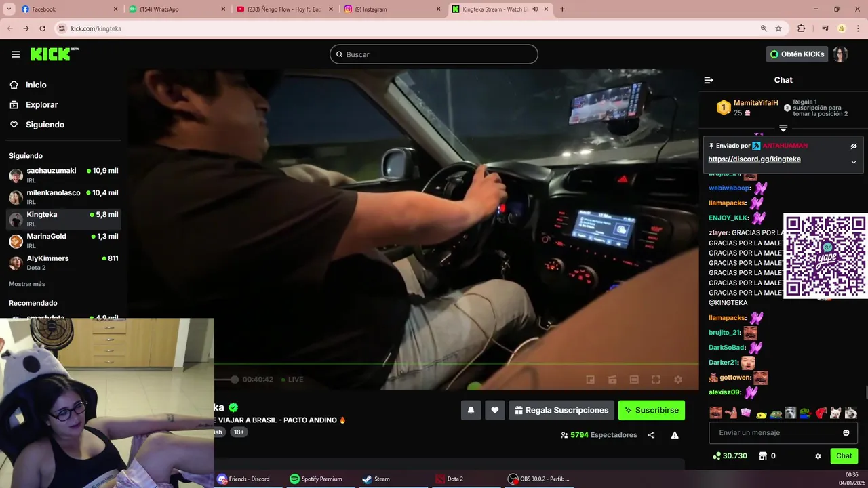The height and width of the screenshot is (488, 868).
Task: View site information icon in address bar
Action: coord(62,28)
